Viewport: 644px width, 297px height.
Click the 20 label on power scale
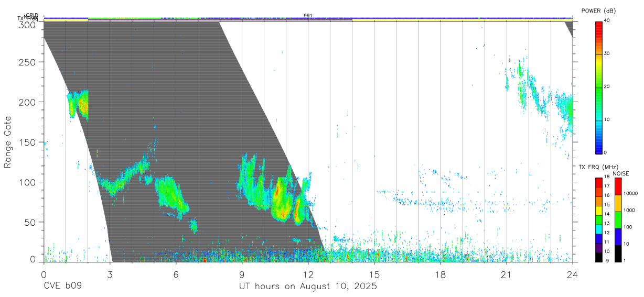click(x=607, y=86)
